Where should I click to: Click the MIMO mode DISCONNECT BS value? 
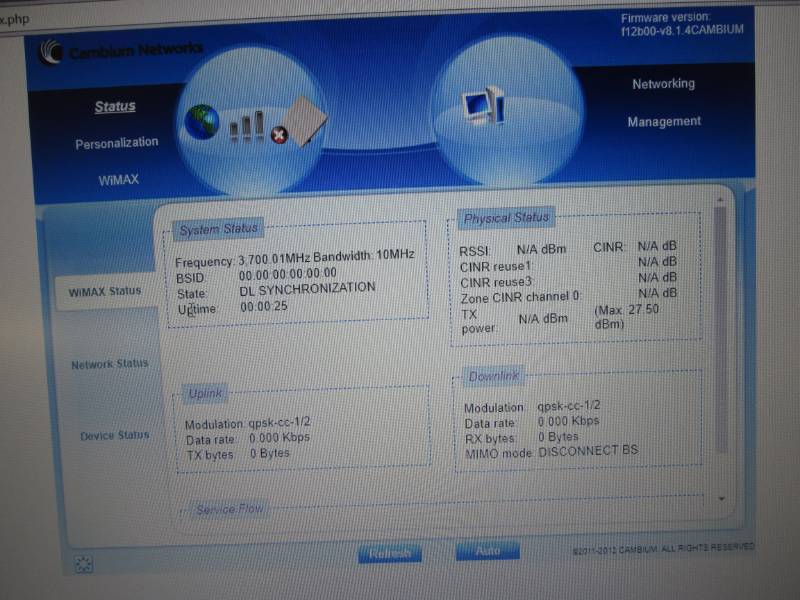pos(588,451)
